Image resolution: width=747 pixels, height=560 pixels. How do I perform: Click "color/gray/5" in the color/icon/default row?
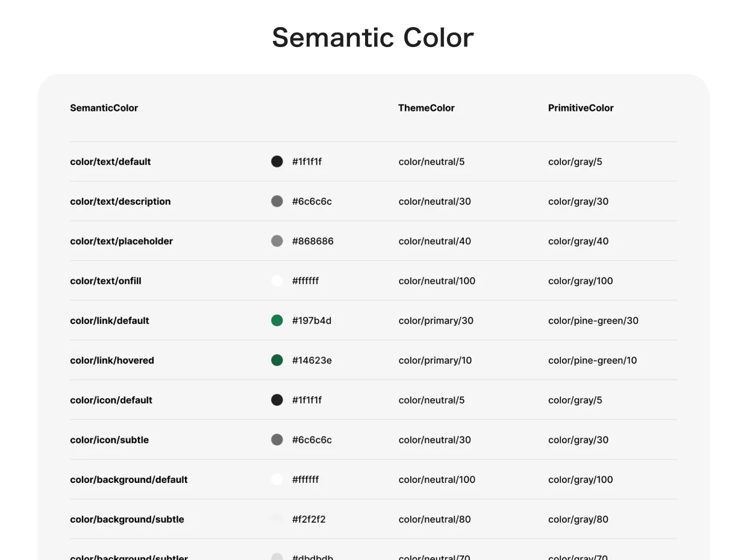tap(575, 400)
